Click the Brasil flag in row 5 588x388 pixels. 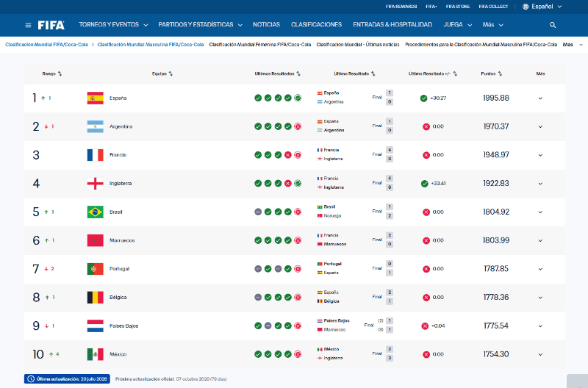tap(96, 212)
